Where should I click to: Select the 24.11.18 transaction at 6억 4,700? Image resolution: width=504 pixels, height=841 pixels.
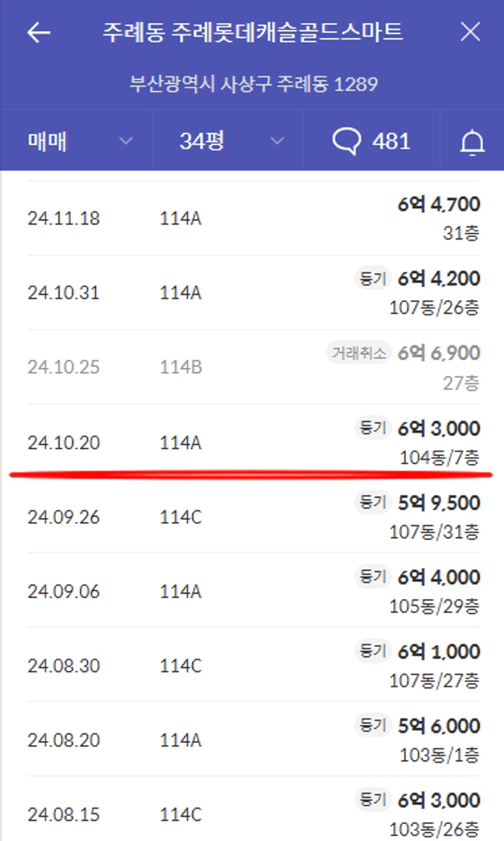coord(254,218)
